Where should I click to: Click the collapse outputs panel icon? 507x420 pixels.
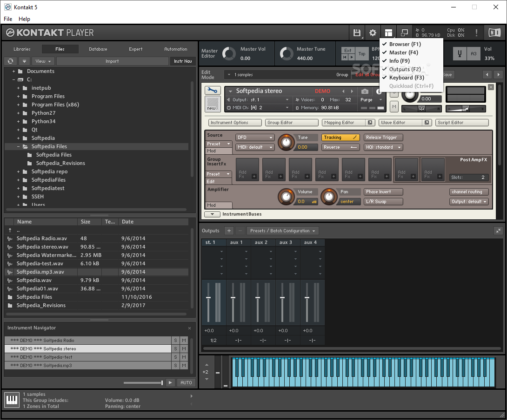[498, 231]
